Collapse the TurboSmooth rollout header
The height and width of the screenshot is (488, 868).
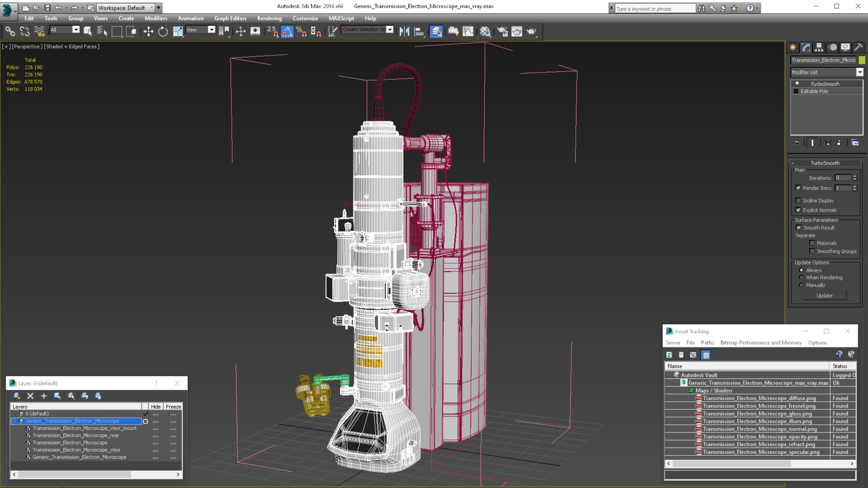(825, 163)
